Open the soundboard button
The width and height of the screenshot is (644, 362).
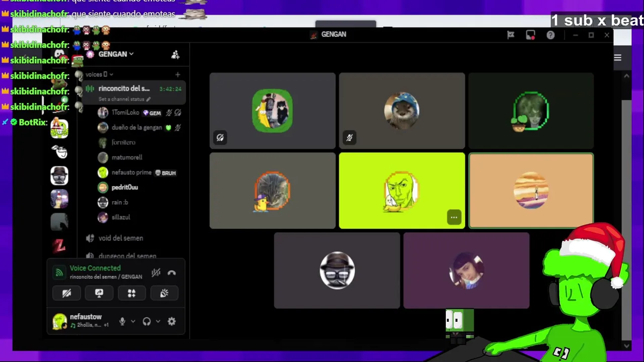click(x=164, y=293)
